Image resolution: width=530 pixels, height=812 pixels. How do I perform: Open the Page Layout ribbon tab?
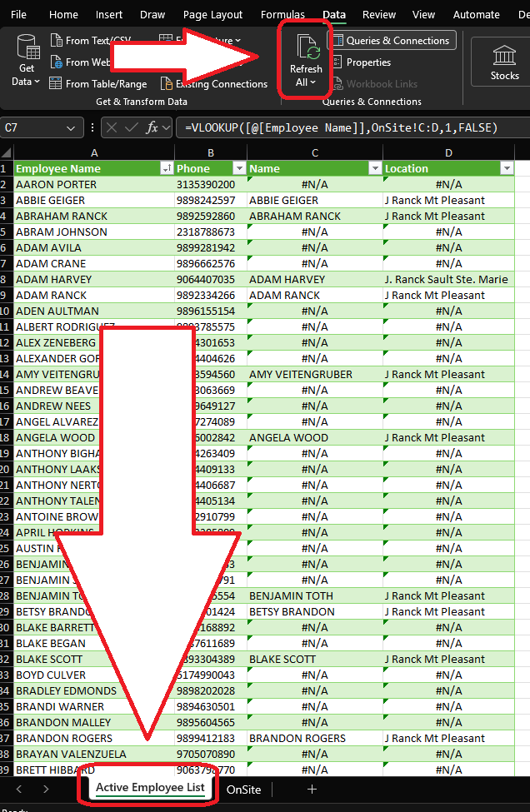[x=212, y=14]
